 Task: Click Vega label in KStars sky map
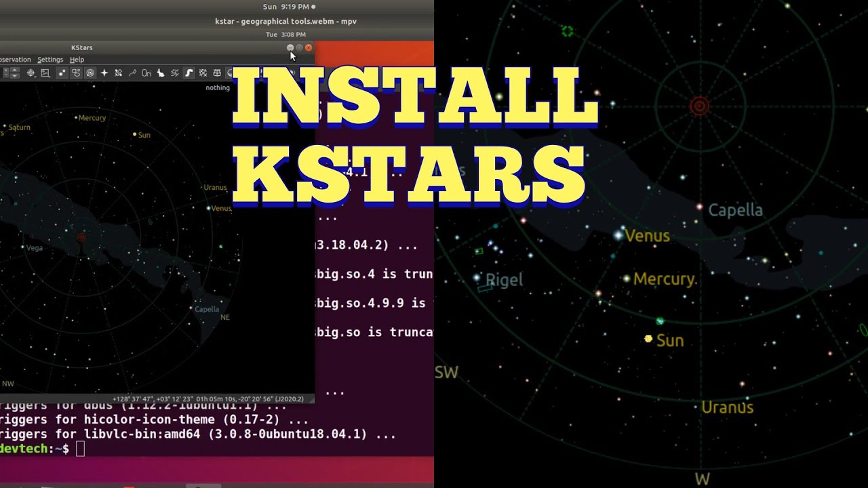click(35, 248)
